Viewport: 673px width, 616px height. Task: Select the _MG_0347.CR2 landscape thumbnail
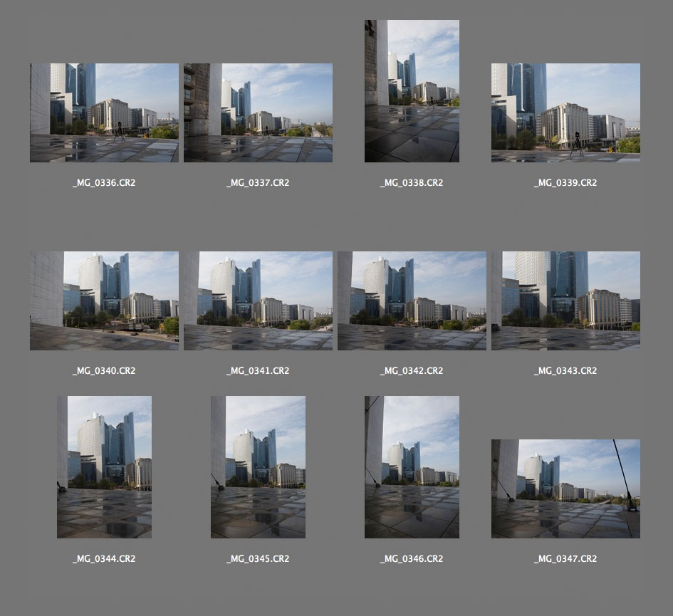(565, 489)
